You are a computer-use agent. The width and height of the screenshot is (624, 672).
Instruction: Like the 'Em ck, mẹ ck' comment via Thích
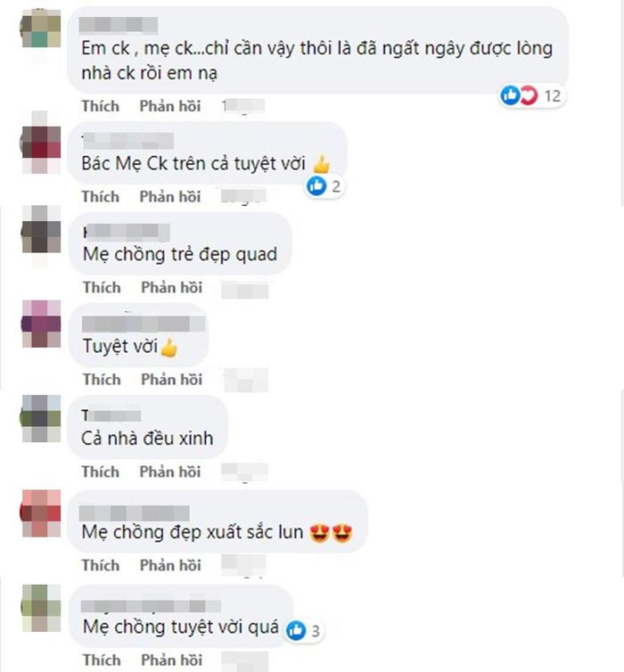click(x=101, y=106)
